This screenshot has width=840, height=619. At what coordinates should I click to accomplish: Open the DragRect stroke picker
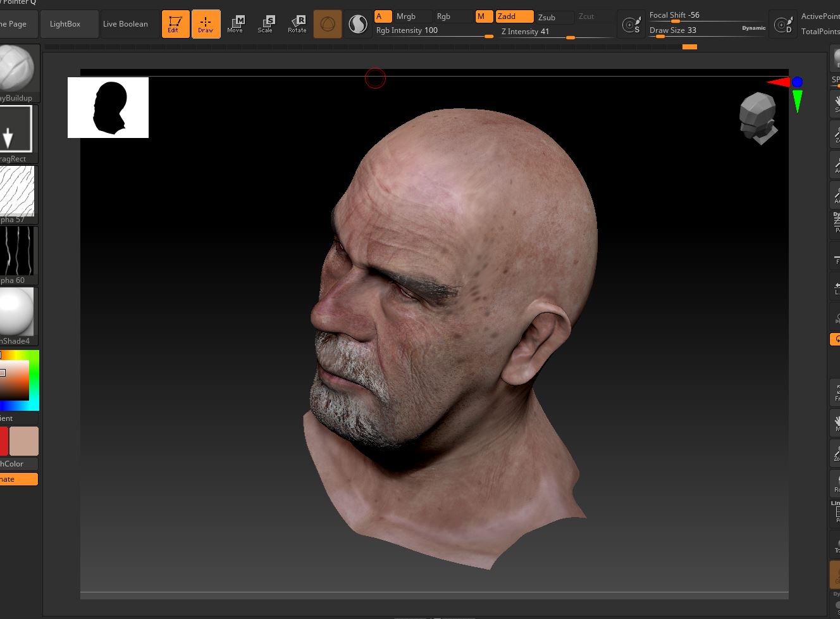(x=18, y=134)
